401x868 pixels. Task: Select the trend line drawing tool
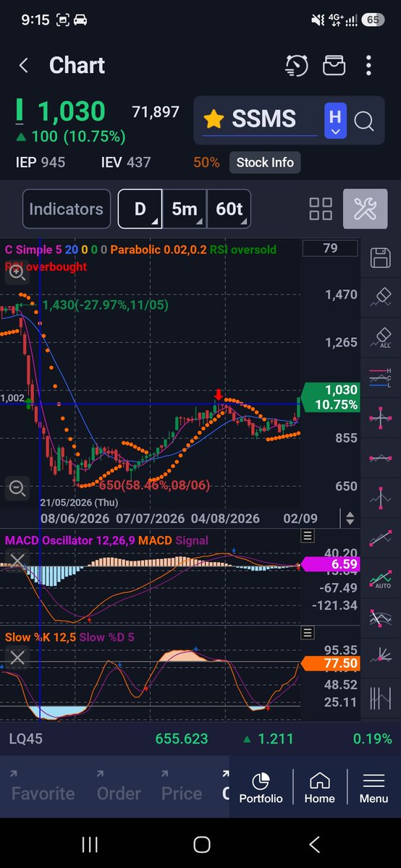(x=381, y=537)
